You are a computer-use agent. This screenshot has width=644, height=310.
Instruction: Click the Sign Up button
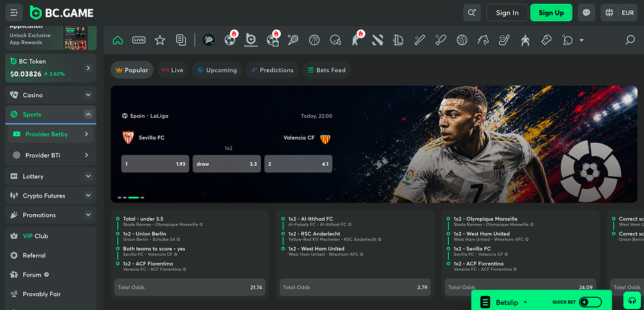(551, 13)
